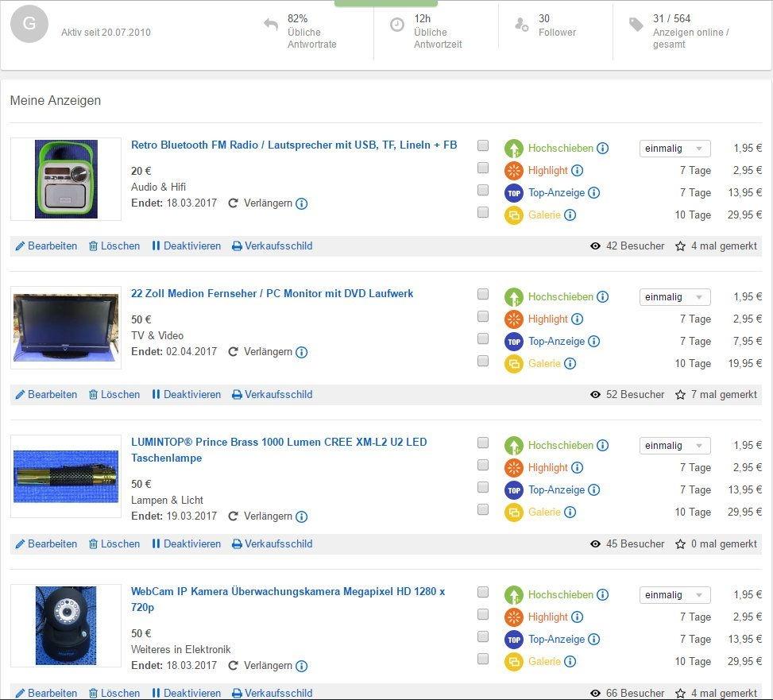Image resolution: width=773 pixels, height=700 pixels.
Task: Check Top-Anzeige checkbox for WebCam IP Kamera
Action: coord(483,636)
